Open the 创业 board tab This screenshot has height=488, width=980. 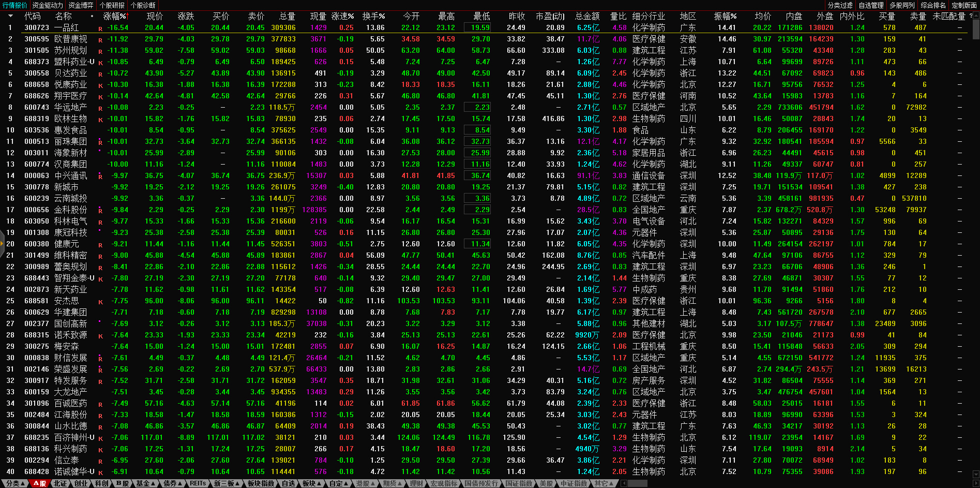click(x=81, y=483)
